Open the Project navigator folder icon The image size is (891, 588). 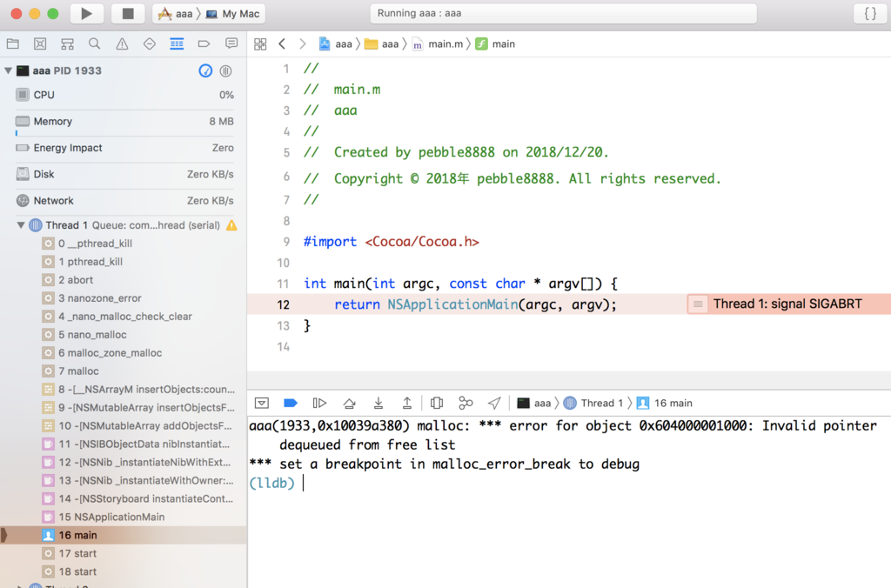coord(12,43)
